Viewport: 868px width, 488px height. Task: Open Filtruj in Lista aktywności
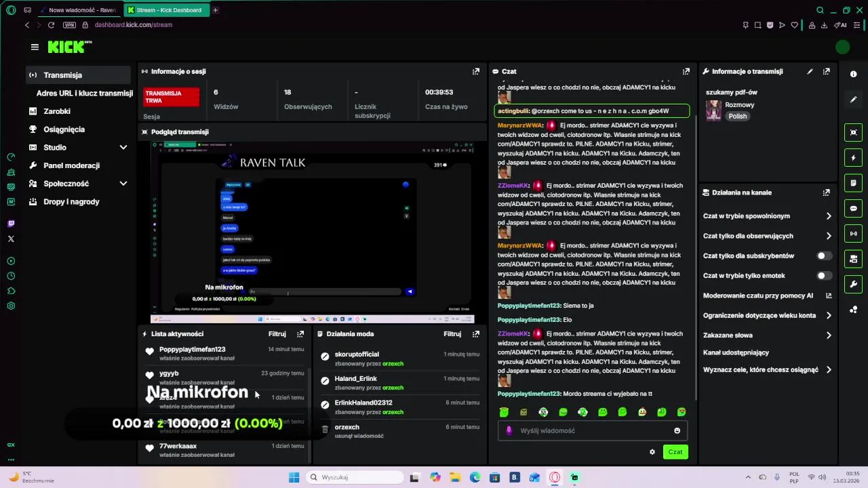[x=277, y=333]
